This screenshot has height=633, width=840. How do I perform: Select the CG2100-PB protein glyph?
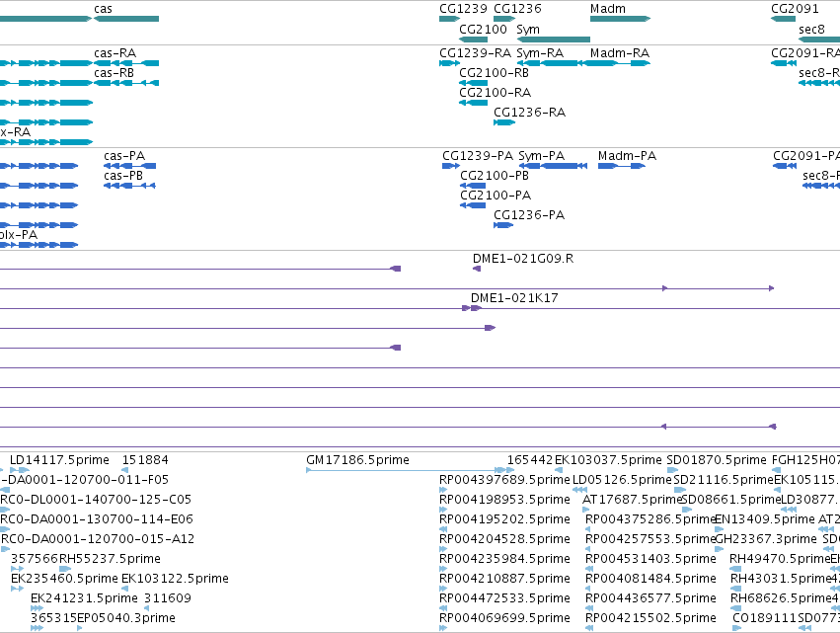(473, 186)
